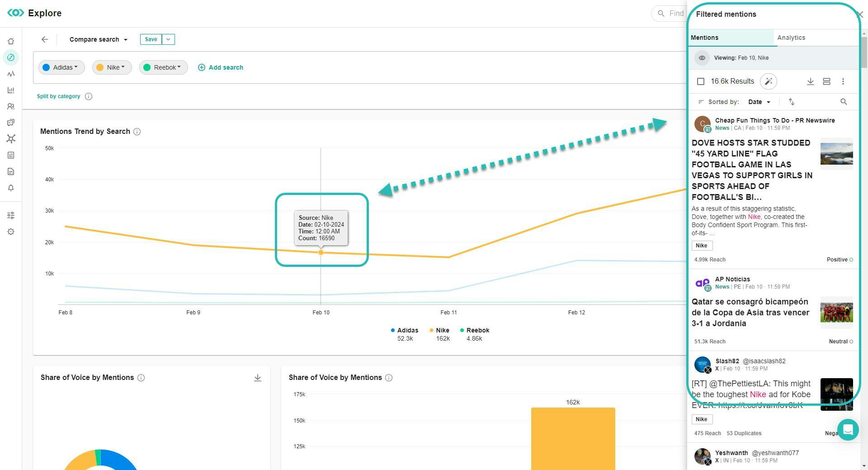Open the settings gear icon in sidebar
The height and width of the screenshot is (470, 868).
(x=11, y=232)
